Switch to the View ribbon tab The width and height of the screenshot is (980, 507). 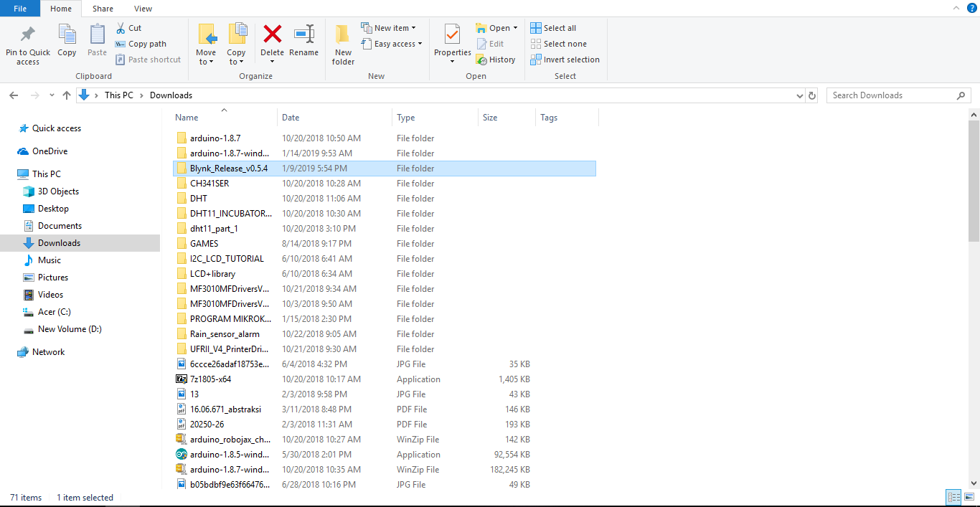click(143, 9)
